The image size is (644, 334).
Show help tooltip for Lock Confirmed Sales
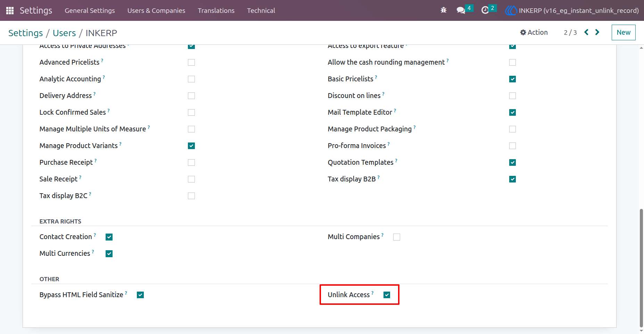108,111
